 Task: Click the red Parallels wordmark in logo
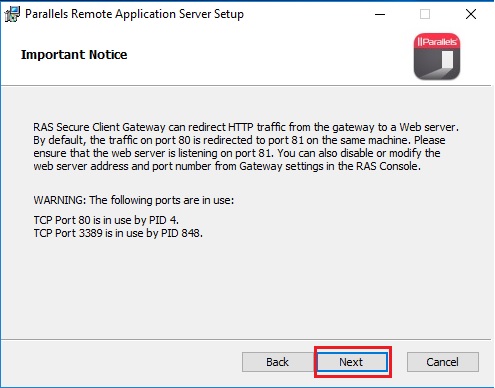(437, 42)
